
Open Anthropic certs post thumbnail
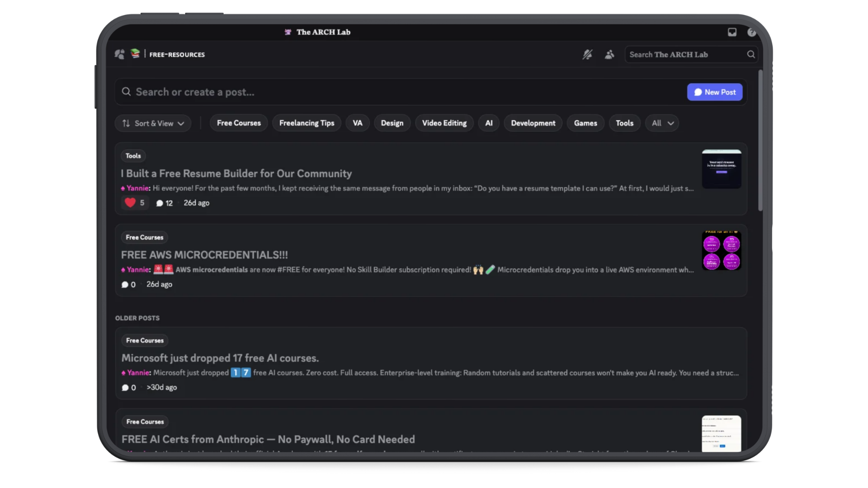pos(722,434)
